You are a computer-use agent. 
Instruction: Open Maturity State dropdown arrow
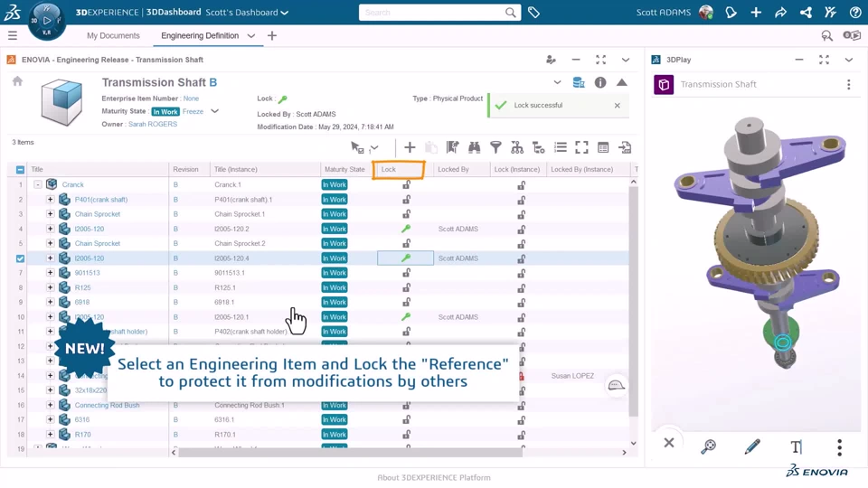215,111
